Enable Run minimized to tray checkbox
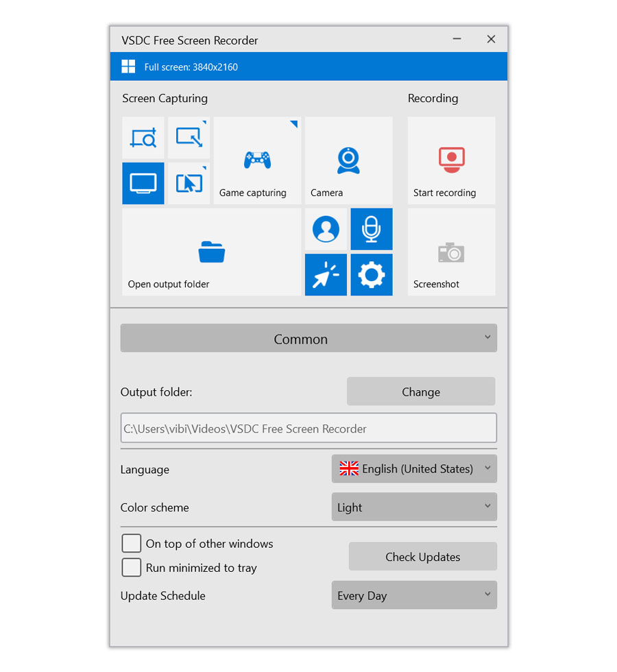Image resolution: width=617 pixels, height=672 pixels. point(132,567)
